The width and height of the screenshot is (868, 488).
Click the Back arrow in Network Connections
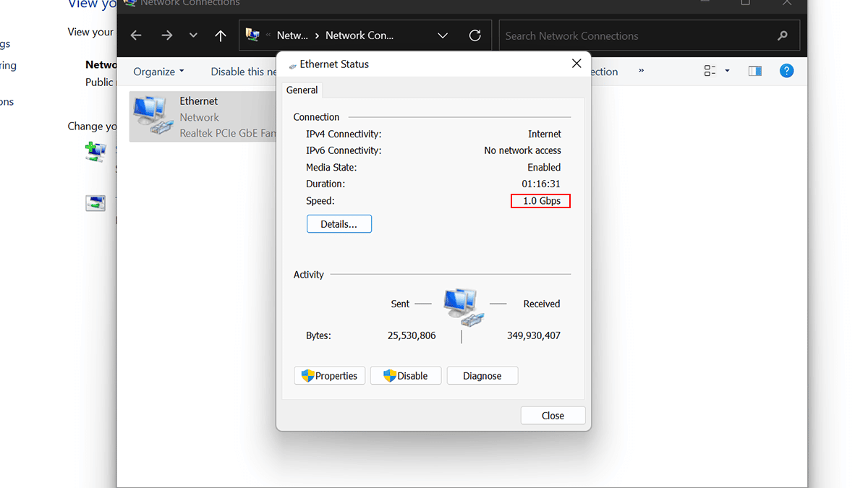pyautogui.click(x=136, y=35)
